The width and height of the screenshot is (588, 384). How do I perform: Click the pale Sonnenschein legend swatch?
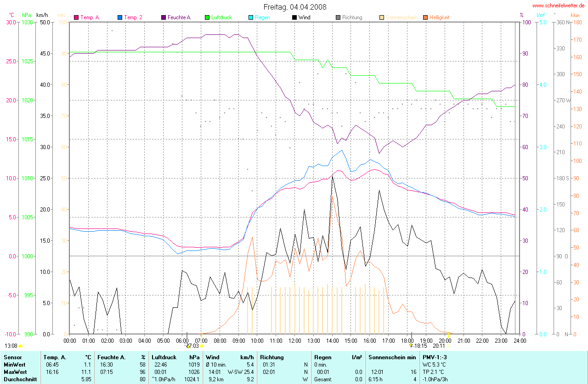(382, 17)
